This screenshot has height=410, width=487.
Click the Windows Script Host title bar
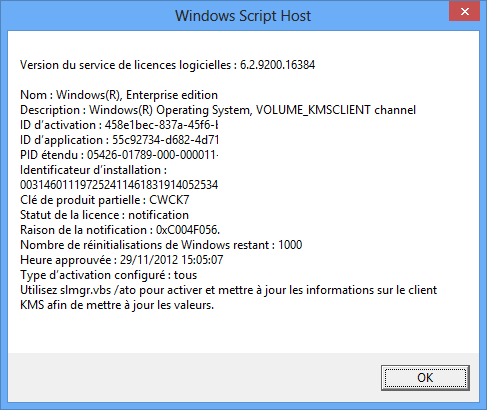(x=243, y=16)
